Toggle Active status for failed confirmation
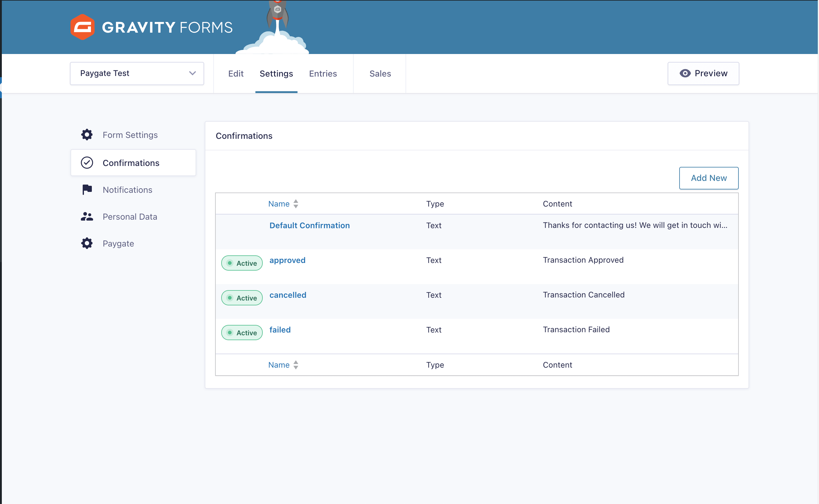 point(242,332)
